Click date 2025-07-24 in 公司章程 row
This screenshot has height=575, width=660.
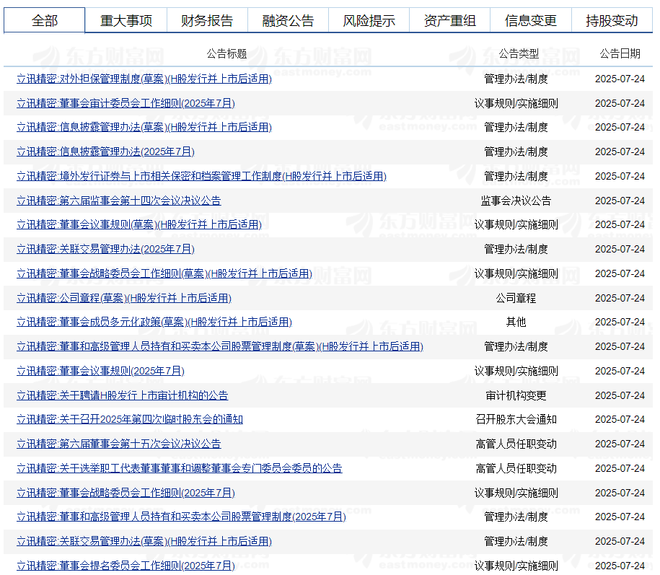[620, 298]
